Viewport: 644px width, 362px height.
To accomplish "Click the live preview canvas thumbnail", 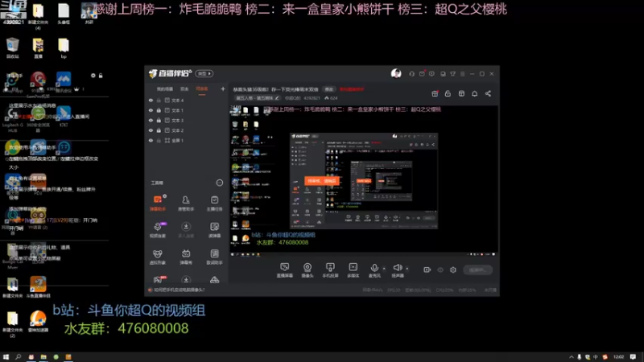I will click(x=363, y=180).
